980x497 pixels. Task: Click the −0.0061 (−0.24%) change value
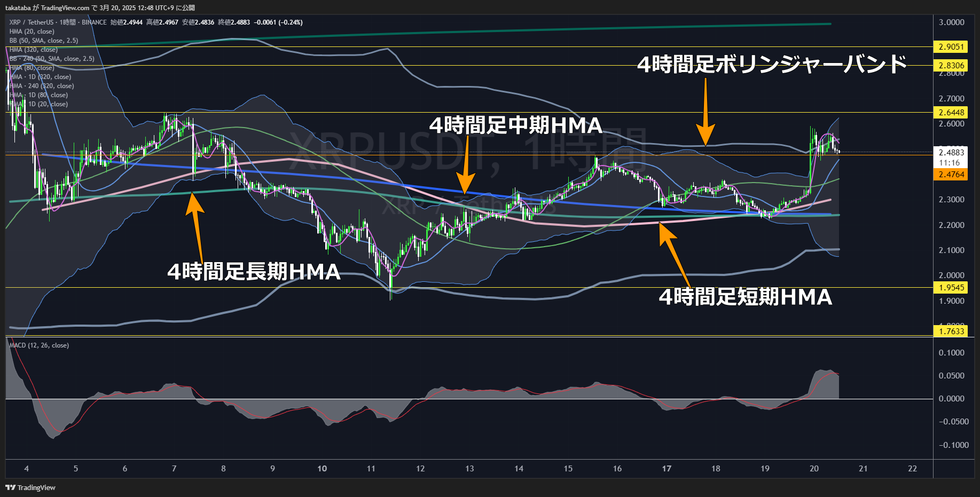point(278,22)
